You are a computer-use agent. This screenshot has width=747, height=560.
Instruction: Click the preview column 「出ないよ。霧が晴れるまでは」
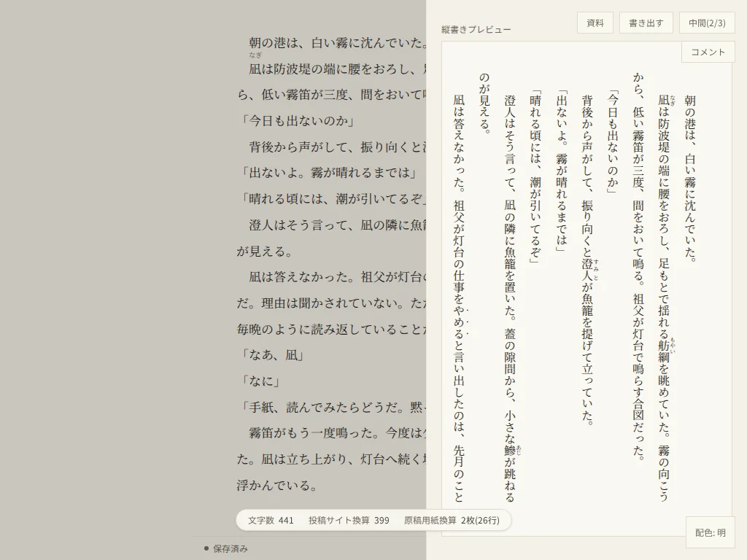[x=561, y=171]
